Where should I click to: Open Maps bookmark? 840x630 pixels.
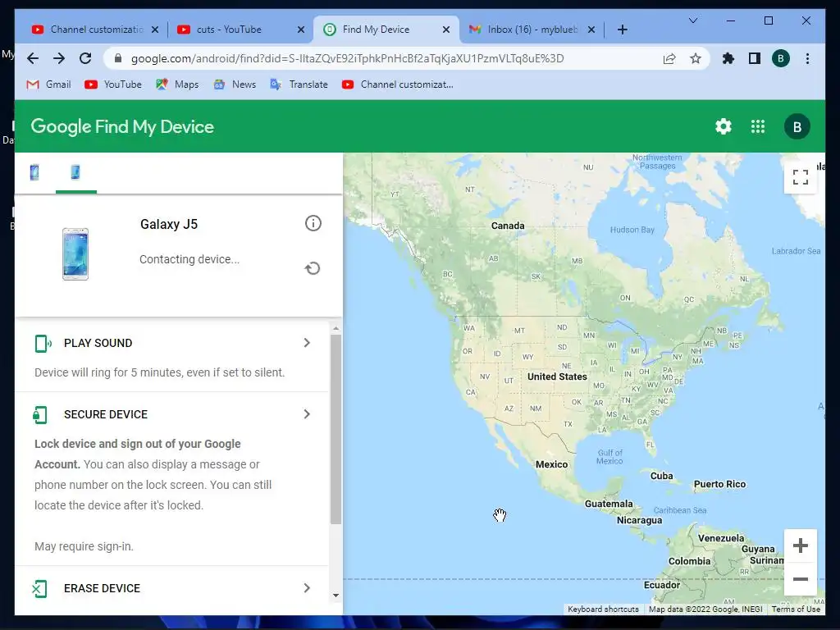177,84
